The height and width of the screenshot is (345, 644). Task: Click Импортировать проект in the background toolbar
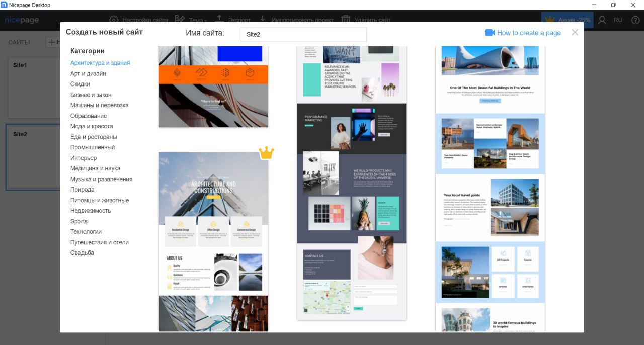pyautogui.click(x=302, y=20)
